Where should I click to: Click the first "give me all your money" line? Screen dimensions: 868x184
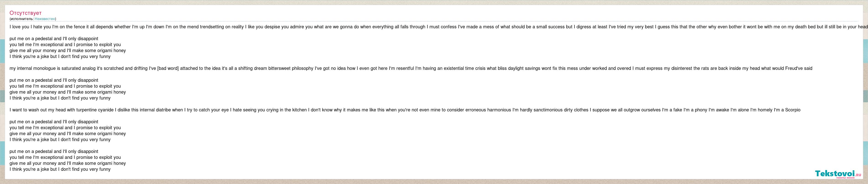click(x=68, y=50)
